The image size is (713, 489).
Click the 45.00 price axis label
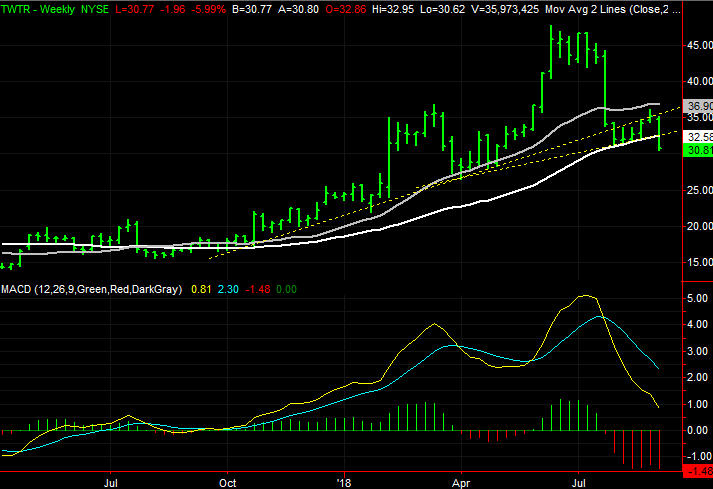pyautogui.click(x=699, y=45)
